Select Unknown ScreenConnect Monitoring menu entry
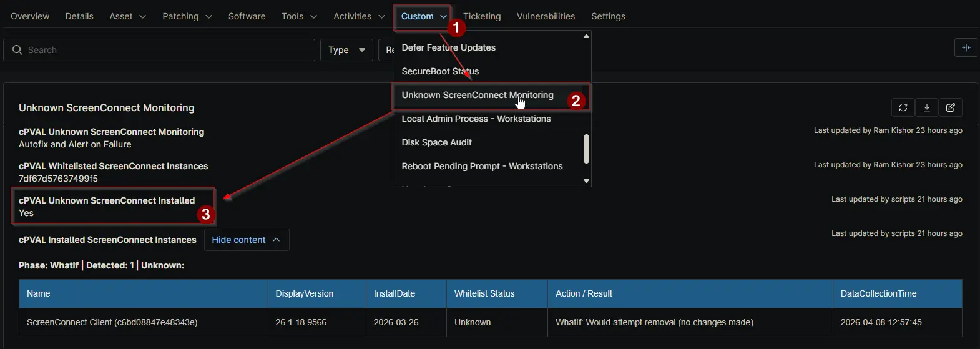Viewport: 980px width, 349px height. pyautogui.click(x=478, y=95)
